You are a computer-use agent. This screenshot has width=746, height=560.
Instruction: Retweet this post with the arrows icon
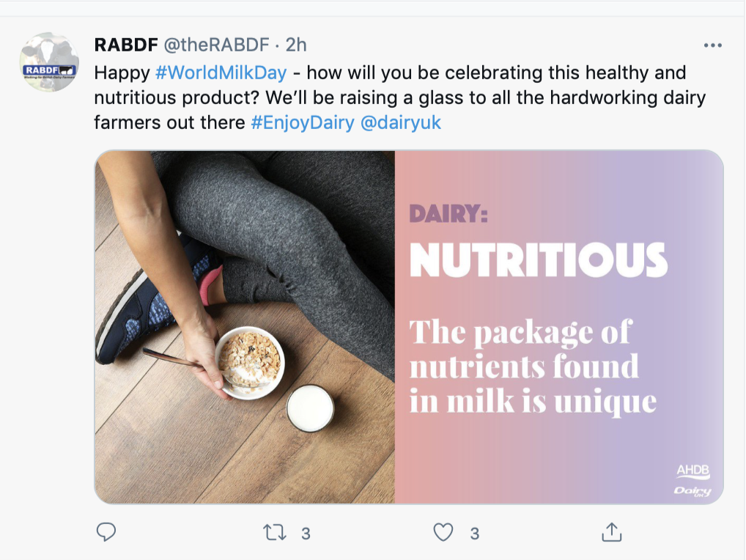tap(274, 533)
